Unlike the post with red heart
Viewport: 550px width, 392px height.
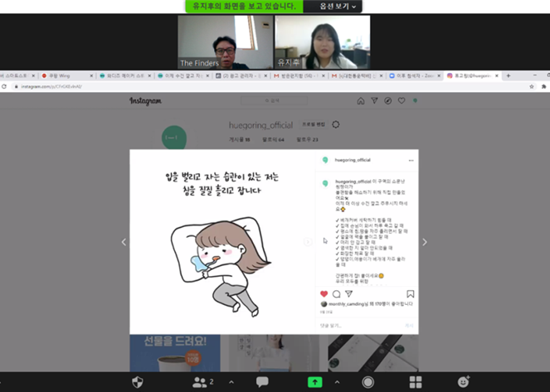click(324, 293)
